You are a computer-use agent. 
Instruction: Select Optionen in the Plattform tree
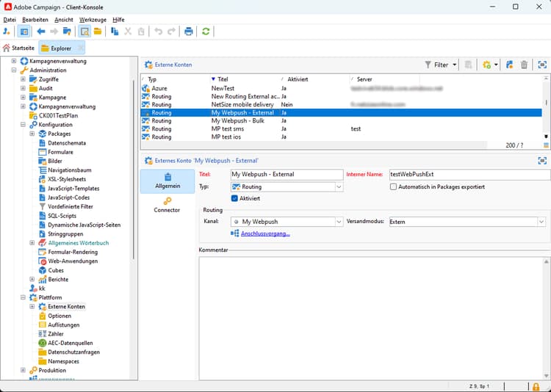point(60,316)
